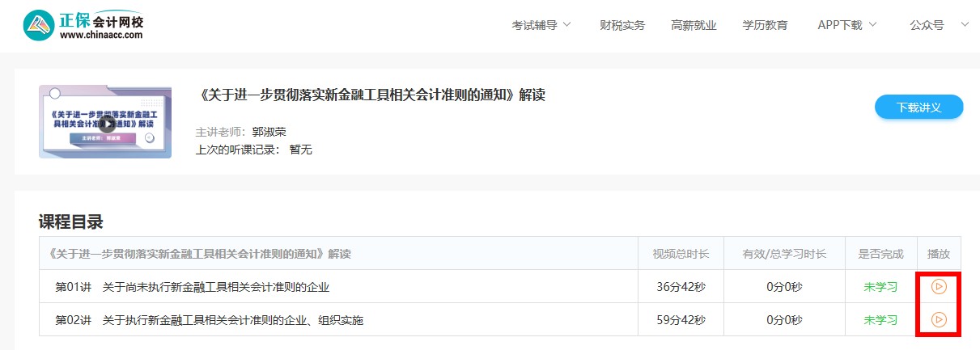The height and width of the screenshot is (350, 980).
Task: Open lesson 第02讲 关于执行新金融工具相关会计准则的企业、组织实施
Action: click(x=209, y=320)
